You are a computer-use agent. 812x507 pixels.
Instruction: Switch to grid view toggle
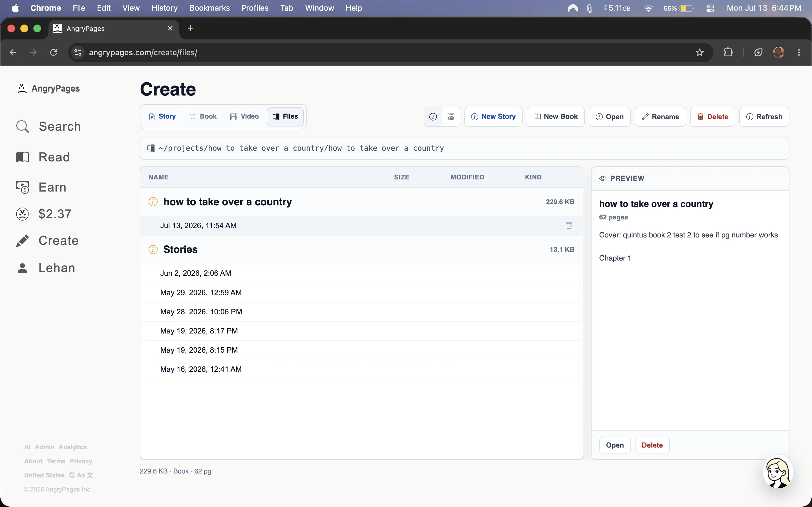tap(451, 117)
